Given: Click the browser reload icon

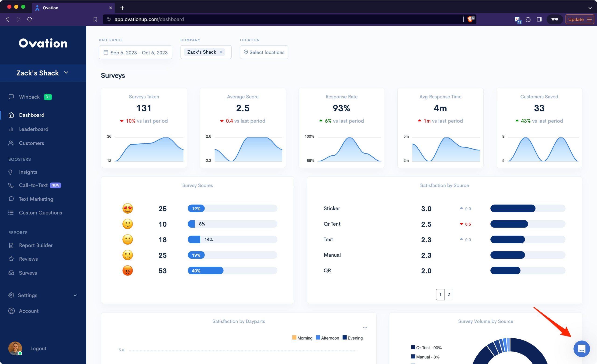Looking at the screenshot, I should (x=30, y=19).
